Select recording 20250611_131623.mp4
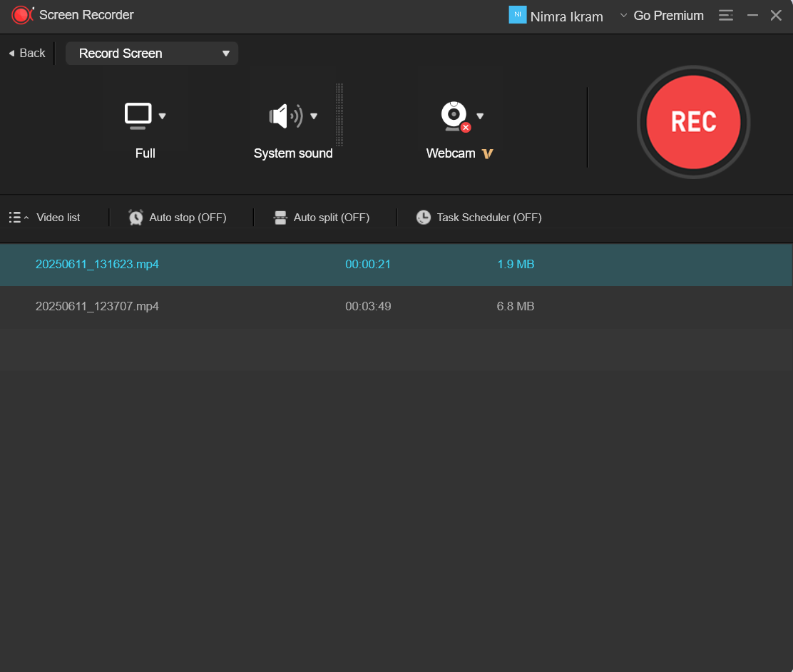 [97, 265]
